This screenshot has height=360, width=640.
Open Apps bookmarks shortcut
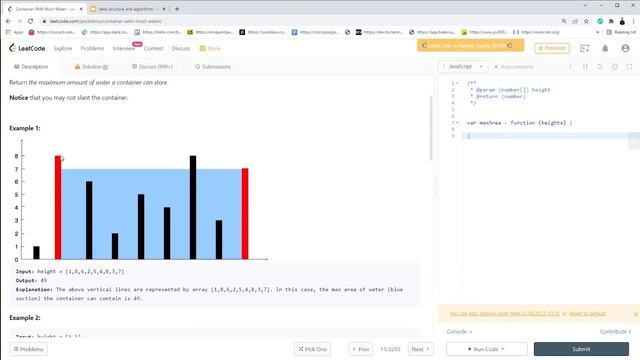tap(15, 32)
